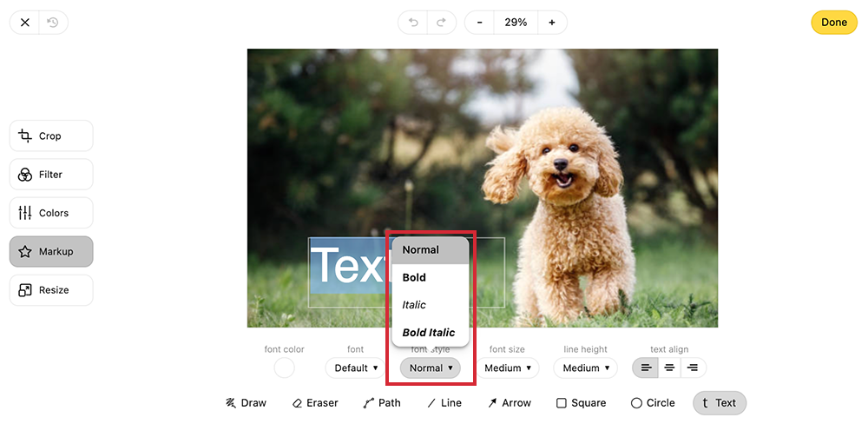Select the Circle shape tool
Screen dimensions: 868x424
point(653,403)
